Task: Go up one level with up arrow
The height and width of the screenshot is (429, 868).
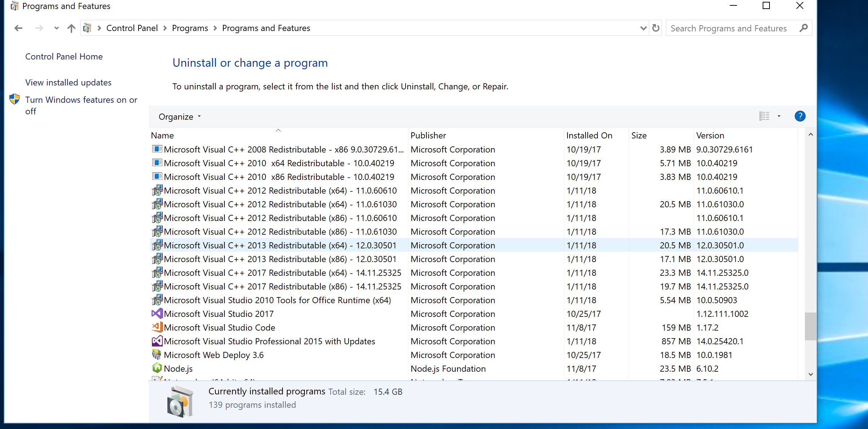Action: tap(71, 28)
